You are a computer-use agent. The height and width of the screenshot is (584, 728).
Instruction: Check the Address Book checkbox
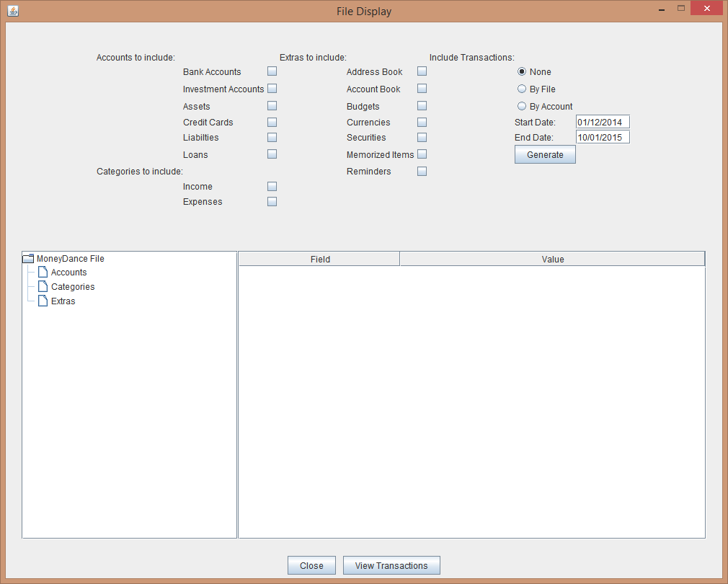click(x=422, y=71)
